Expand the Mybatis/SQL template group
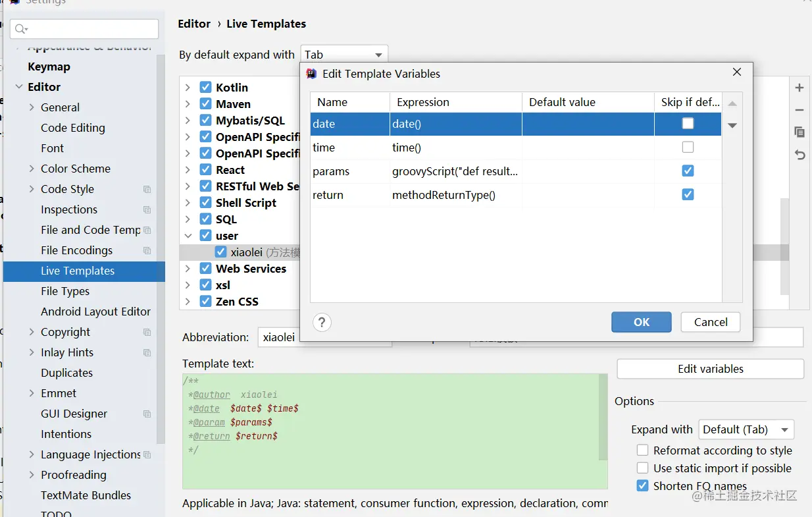The height and width of the screenshot is (517, 812). click(x=188, y=120)
